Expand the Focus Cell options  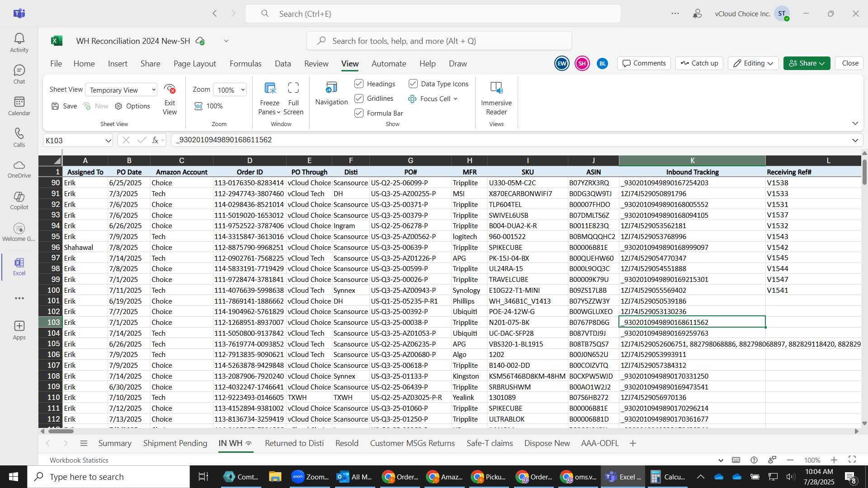(x=455, y=99)
